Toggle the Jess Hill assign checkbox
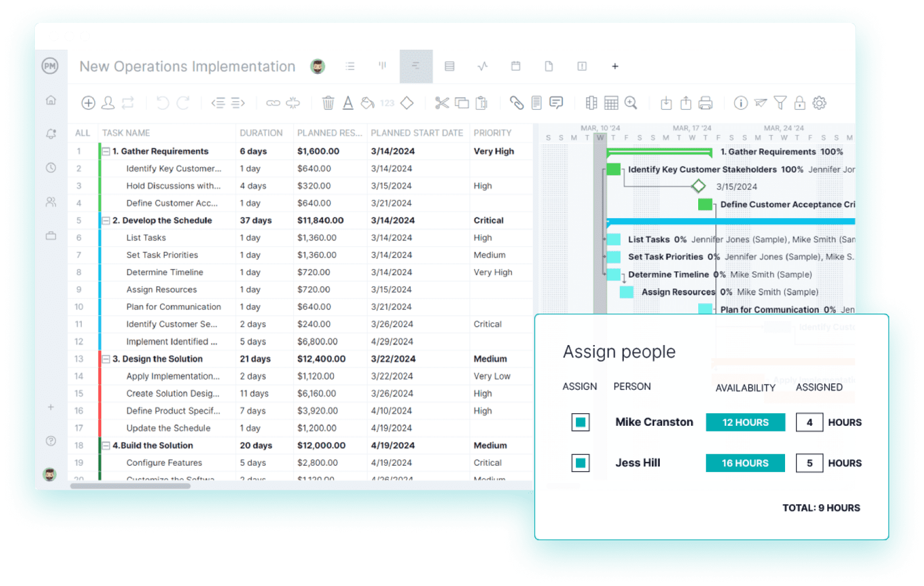This screenshot has width=924, height=586. (580, 463)
